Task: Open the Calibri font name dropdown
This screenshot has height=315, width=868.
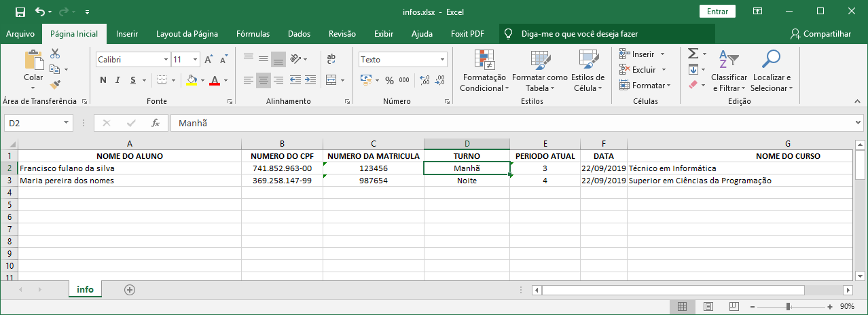Action: (166, 60)
